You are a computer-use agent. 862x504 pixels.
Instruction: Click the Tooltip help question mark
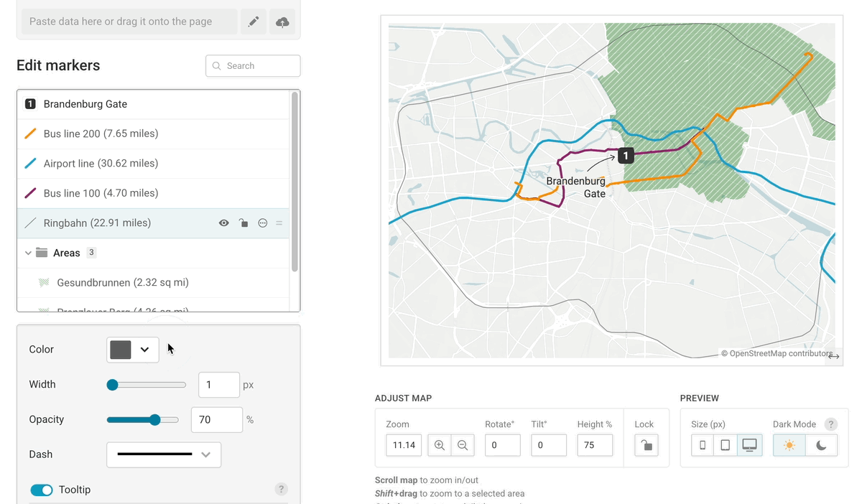coord(282,490)
